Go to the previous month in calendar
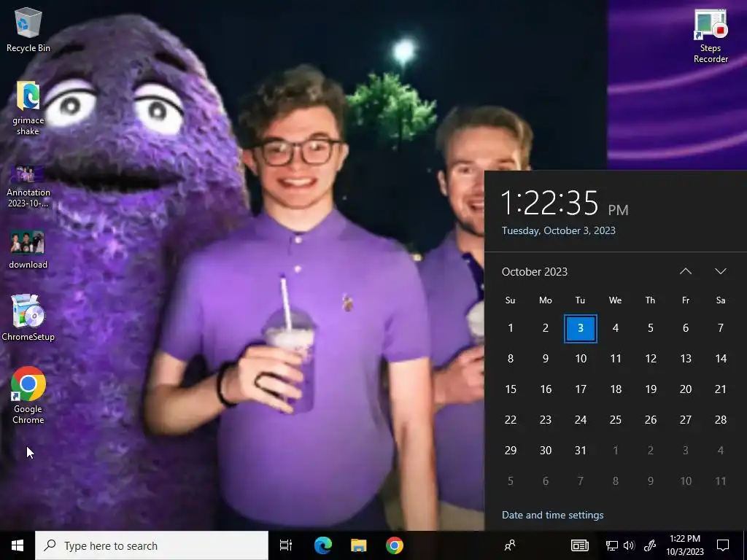 (686, 271)
